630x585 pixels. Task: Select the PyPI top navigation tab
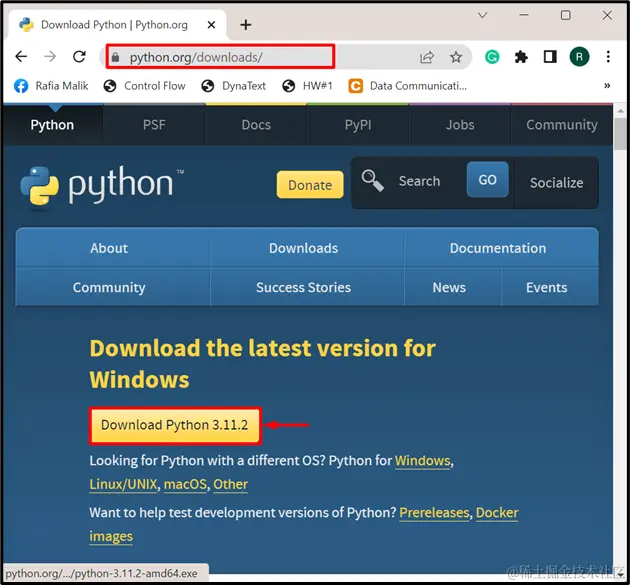point(358,125)
